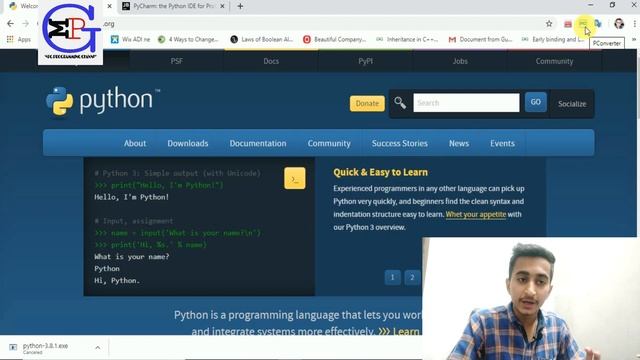The width and height of the screenshot is (640, 360).
Task: Click the GO search button
Action: click(x=536, y=102)
